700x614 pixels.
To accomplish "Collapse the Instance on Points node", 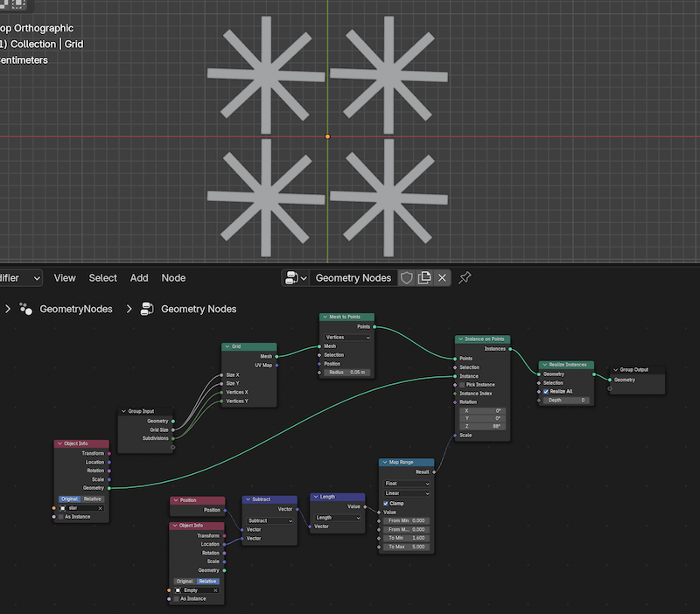I will (460, 339).
